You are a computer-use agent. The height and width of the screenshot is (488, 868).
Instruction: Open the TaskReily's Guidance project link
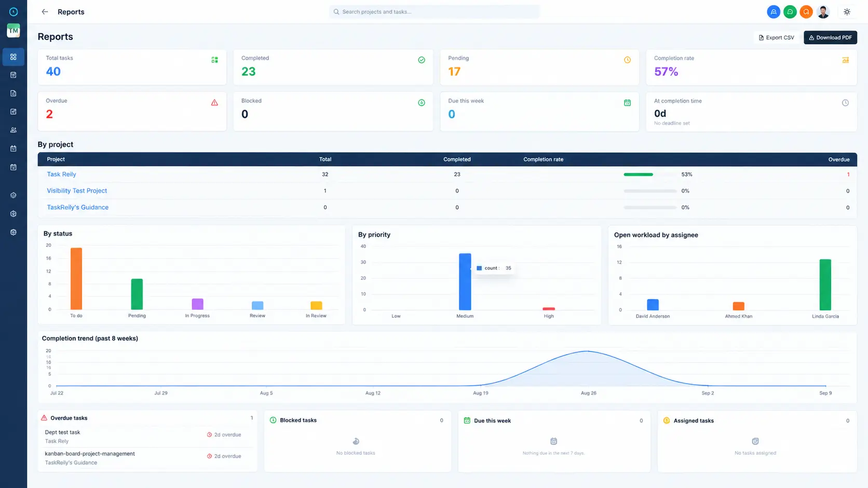click(x=78, y=207)
